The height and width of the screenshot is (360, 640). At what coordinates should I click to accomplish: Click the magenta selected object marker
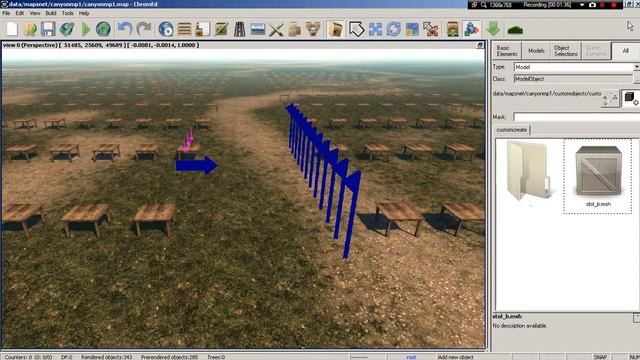point(187,141)
